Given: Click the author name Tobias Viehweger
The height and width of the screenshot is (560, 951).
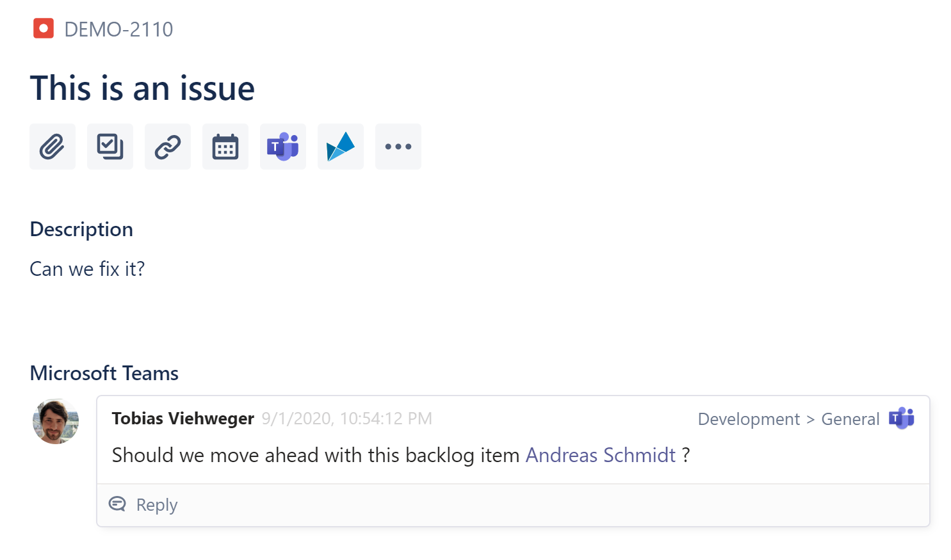Looking at the screenshot, I should (x=183, y=419).
